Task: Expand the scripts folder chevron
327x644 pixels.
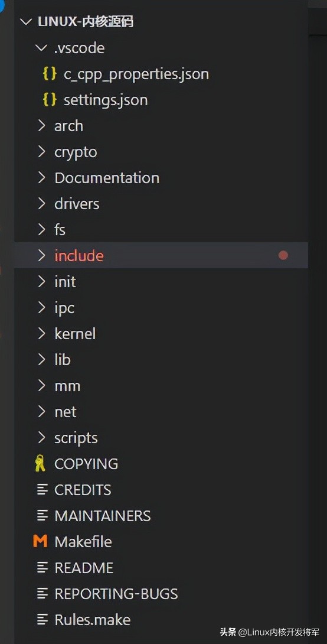Action: click(41, 438)
